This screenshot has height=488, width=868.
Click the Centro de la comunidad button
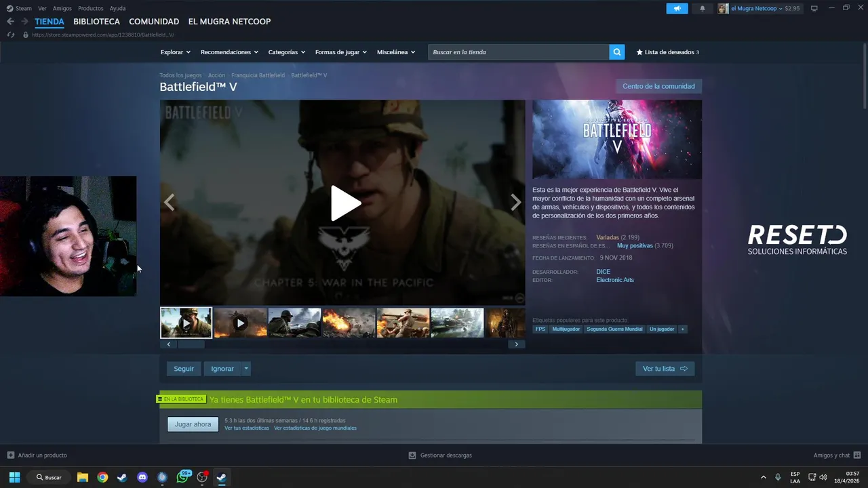[658, 86]
